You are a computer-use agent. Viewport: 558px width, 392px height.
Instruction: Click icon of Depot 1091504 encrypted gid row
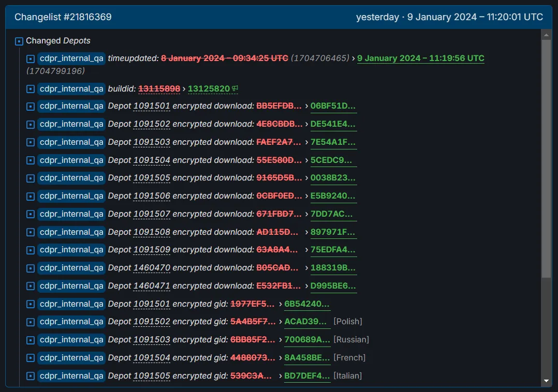point(31,358)
